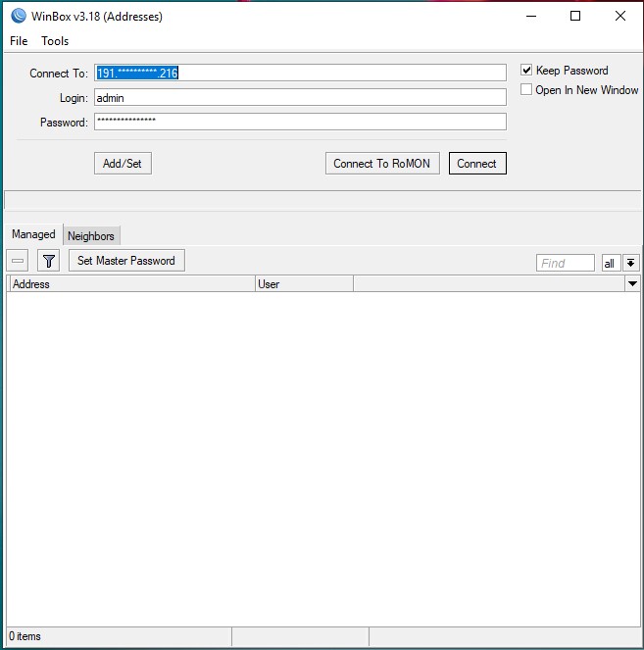This screenshot has width=644, height=650.
Task: Click the Find search box
Action: 566,263
